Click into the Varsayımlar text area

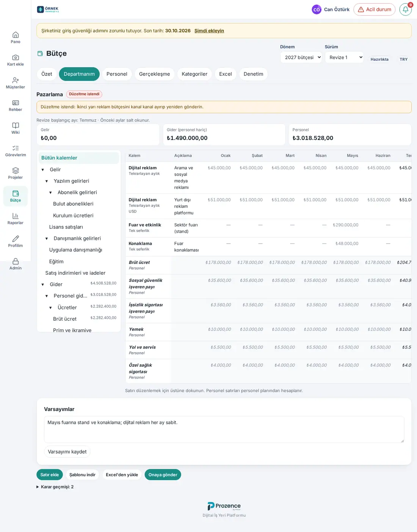tap(224, 430)
